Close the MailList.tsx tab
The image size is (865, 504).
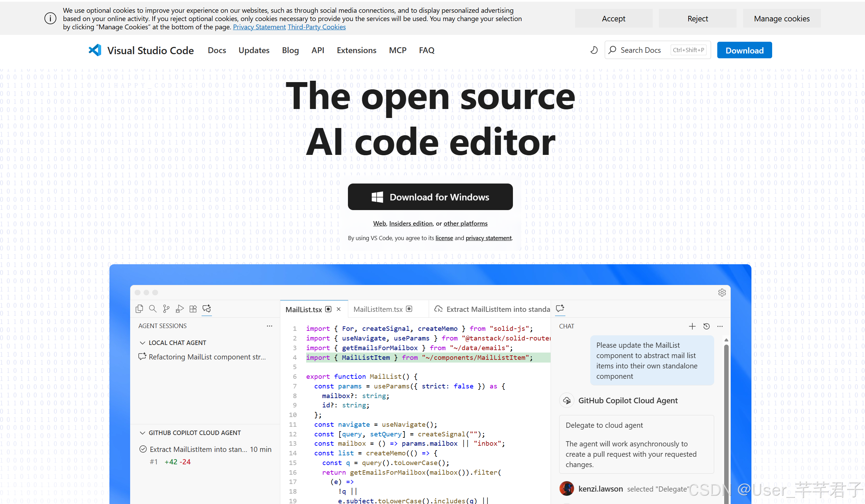(339, 309)
